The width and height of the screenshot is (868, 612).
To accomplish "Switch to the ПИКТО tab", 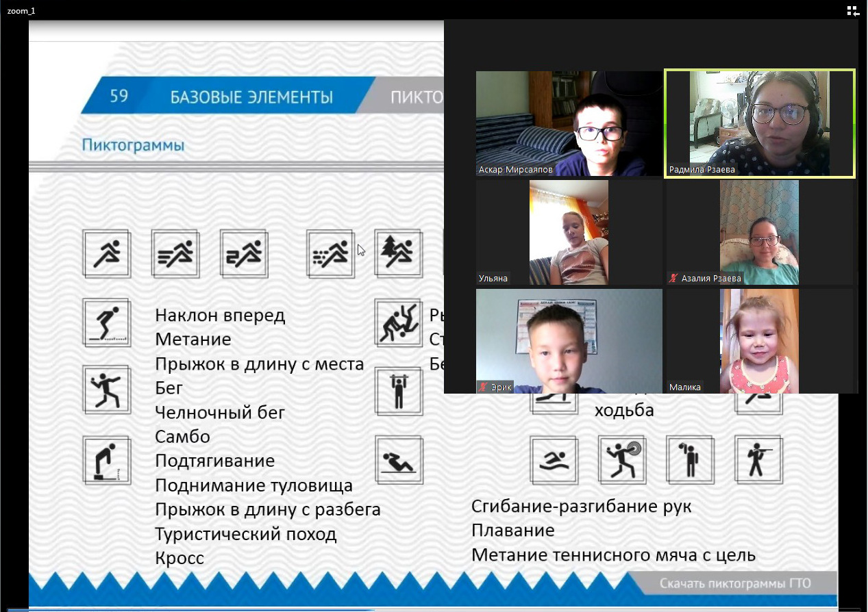I will pos(414,97).
